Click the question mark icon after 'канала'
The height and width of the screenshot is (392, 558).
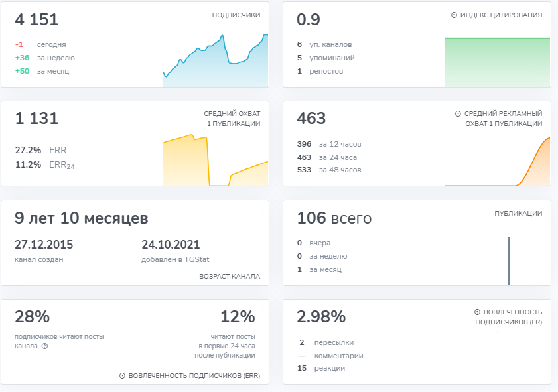[44, 346]
